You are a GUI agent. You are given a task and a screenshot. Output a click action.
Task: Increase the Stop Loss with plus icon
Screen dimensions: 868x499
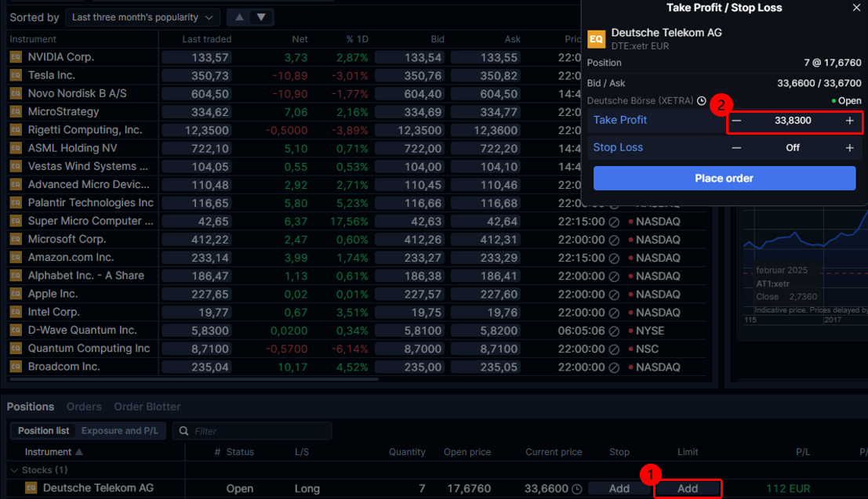click(x=849, y=148)
